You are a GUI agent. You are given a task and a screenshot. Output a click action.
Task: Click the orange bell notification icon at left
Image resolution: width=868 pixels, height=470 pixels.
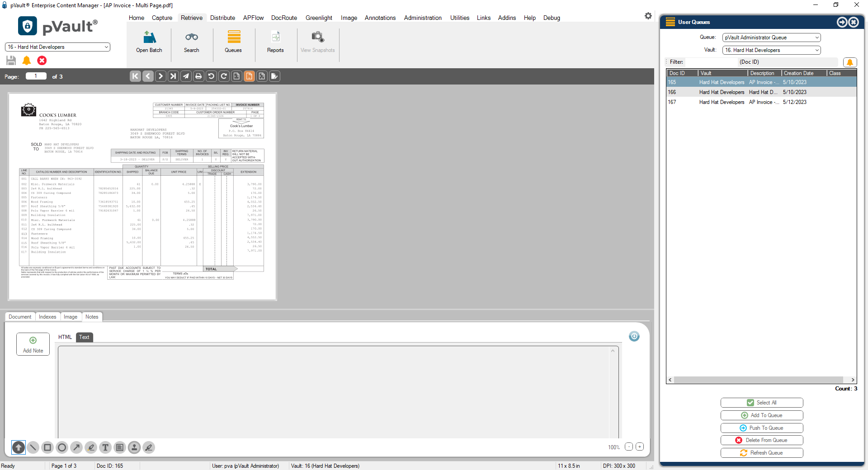(27, 61)
